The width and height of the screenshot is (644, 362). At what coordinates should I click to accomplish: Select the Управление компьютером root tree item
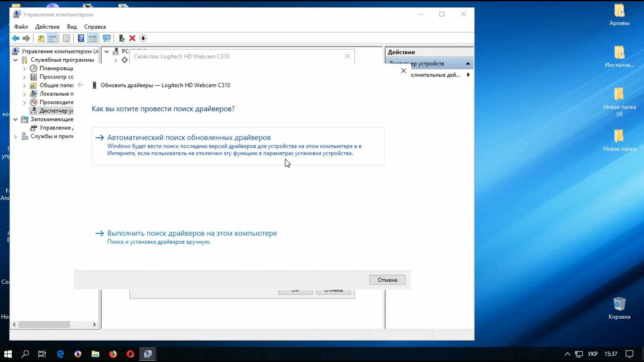55,51
